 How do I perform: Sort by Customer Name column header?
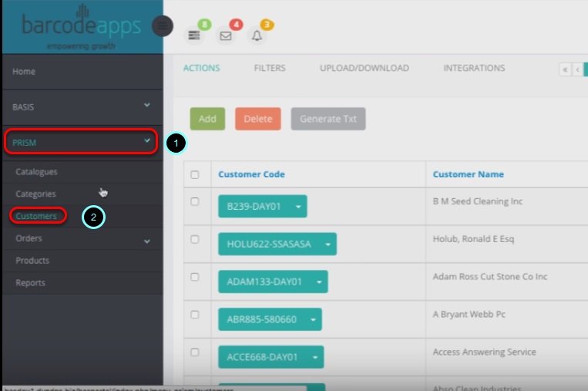468,174
